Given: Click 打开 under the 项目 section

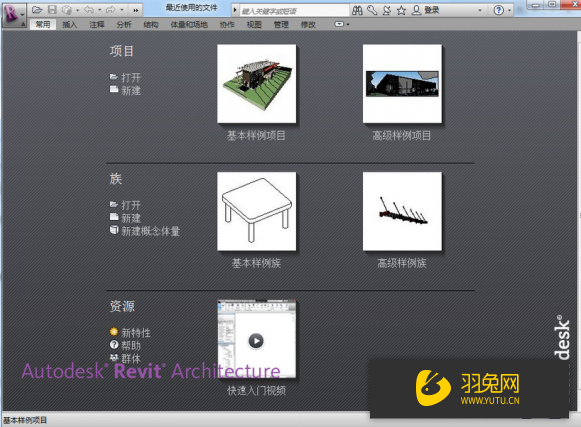Looking at the screenshot, I should click(x=131, y=77).
